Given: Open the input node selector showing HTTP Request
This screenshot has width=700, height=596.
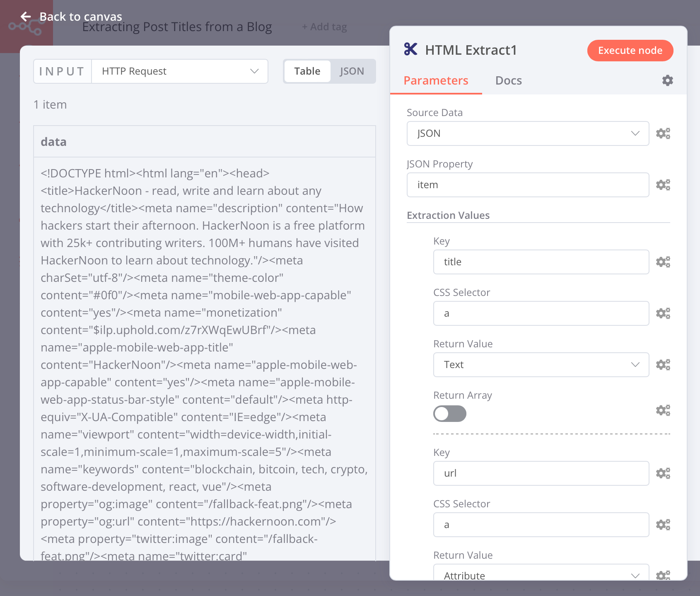Looking at the screenshot, I should coord(179,71).
